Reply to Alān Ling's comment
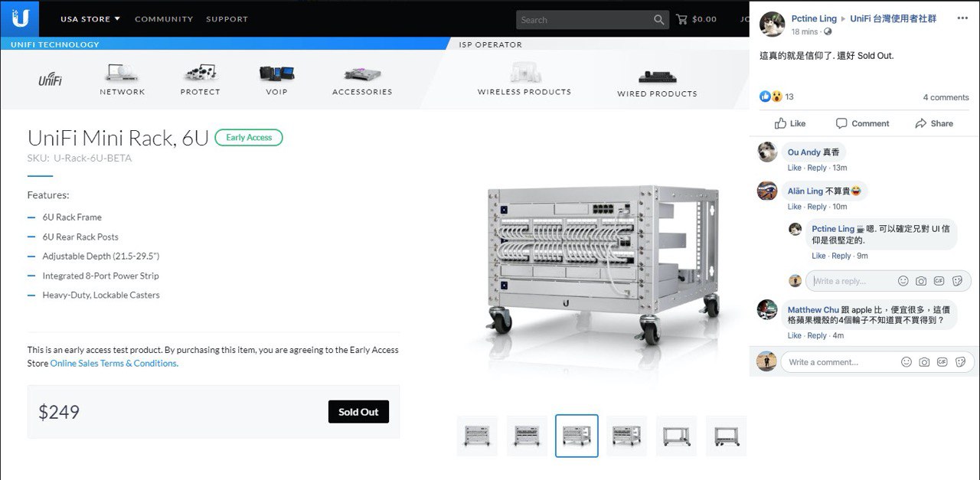Screen dimensions: 980x480 point(817,207)
